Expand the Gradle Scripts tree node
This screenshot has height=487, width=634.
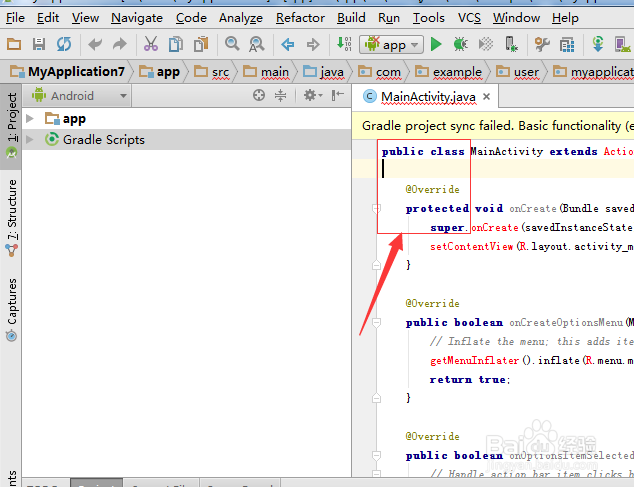[30, 140]
